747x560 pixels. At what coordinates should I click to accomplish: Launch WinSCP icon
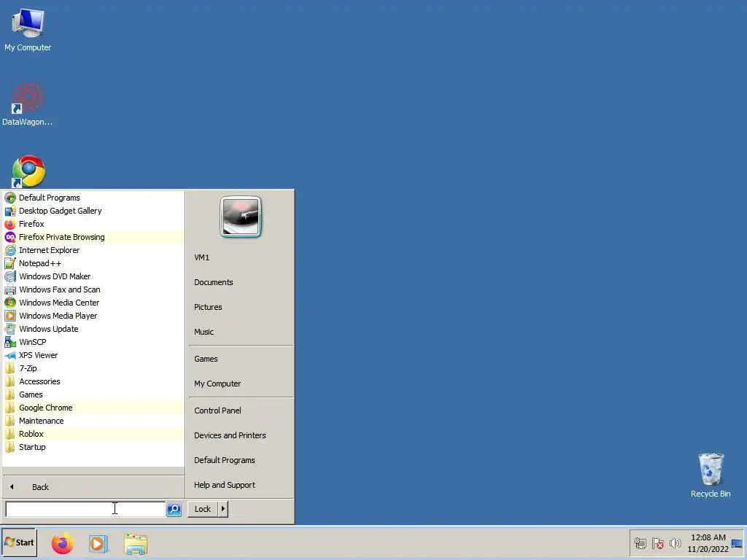10,342
